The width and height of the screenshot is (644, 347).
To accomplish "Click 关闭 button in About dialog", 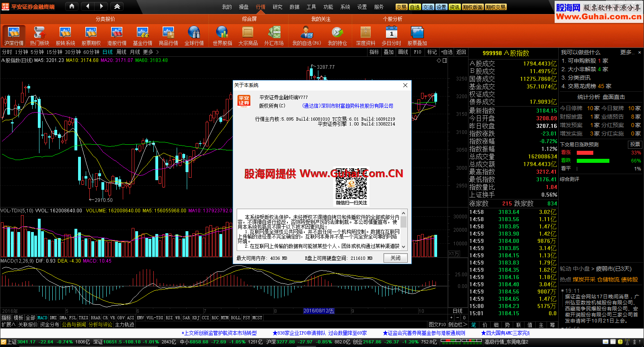I will [x=396, y=258].
